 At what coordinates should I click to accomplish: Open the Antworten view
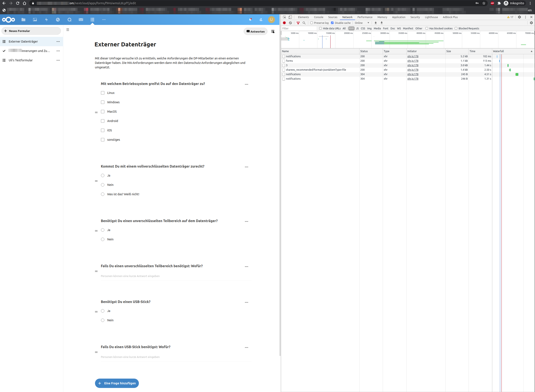coord(255,31)
